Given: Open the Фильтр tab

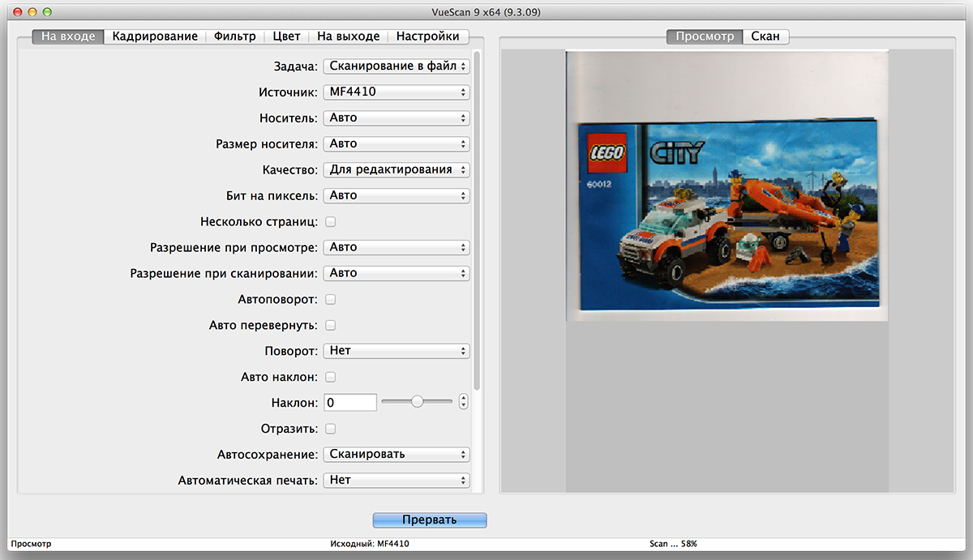Looking at the screenshot, I should pos(234,36).
